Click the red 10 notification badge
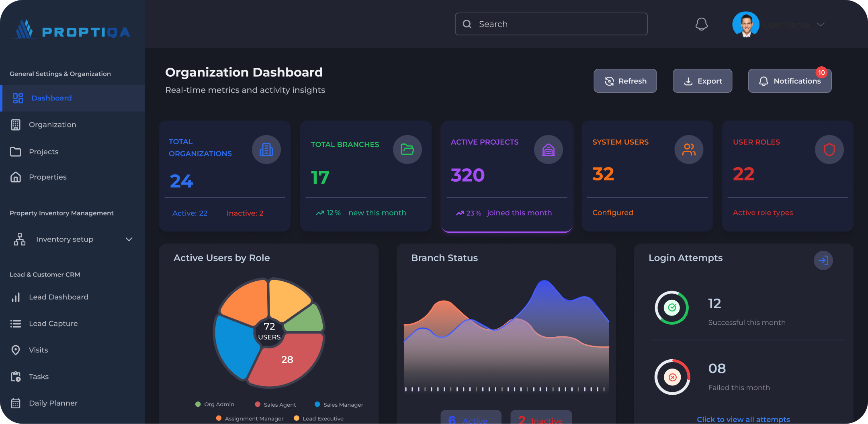The height and width of the screenshot is (424, 868). pos(821,73)
